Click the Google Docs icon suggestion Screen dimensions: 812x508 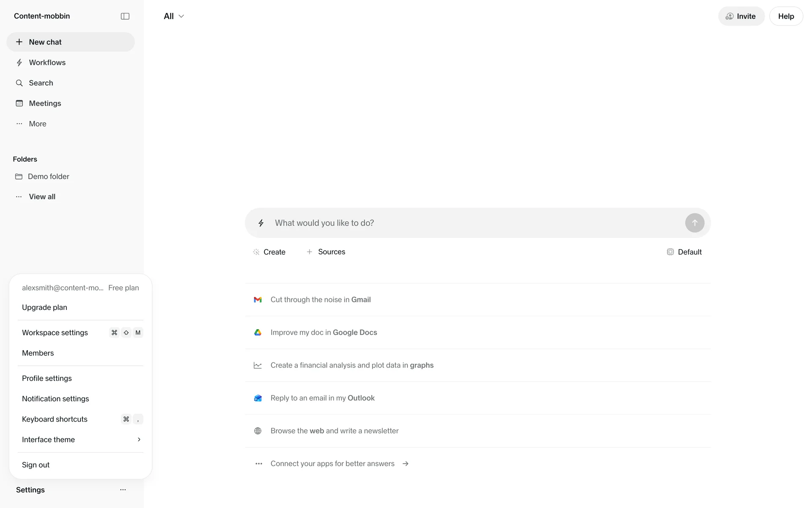258,333
